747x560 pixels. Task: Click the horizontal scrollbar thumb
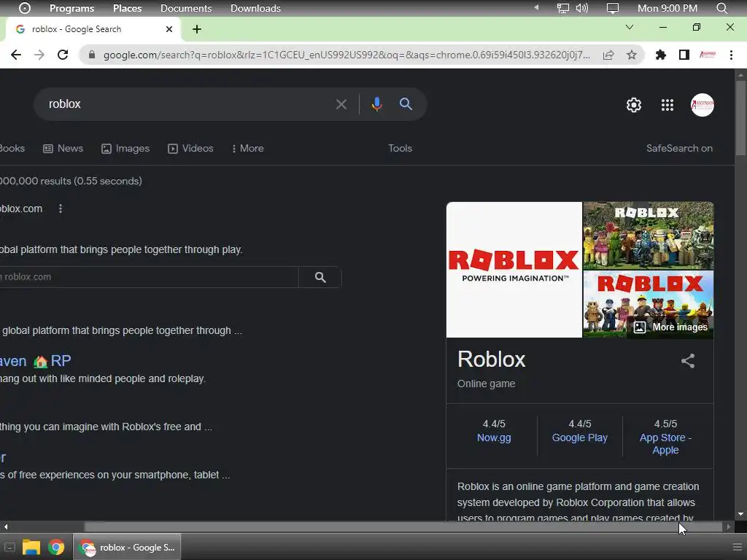403,526
